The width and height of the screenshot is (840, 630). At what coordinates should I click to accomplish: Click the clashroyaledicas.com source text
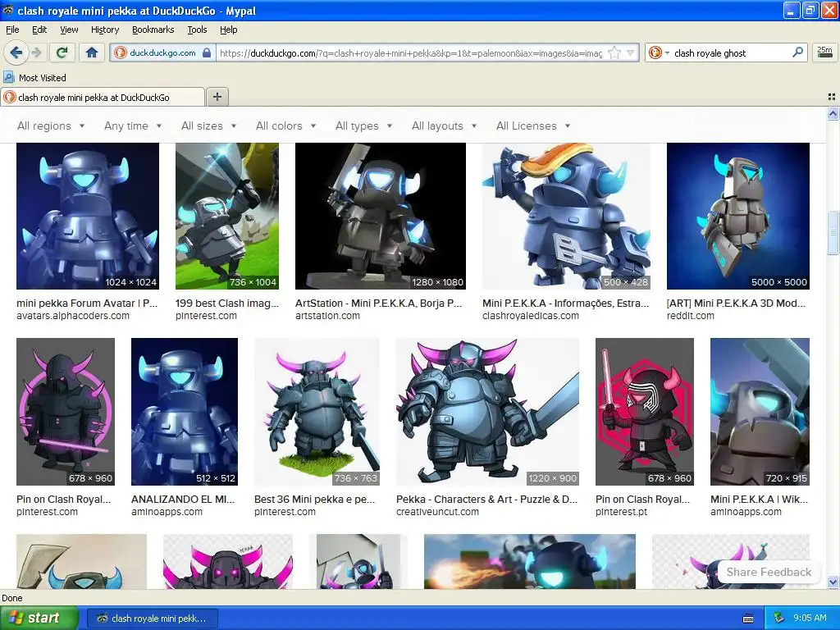531,316
